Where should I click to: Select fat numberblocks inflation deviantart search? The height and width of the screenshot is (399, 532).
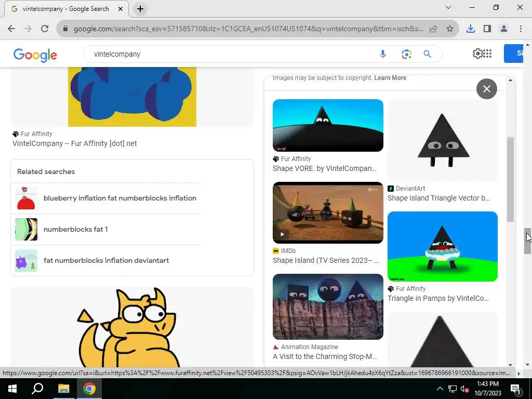click(106, 261)
